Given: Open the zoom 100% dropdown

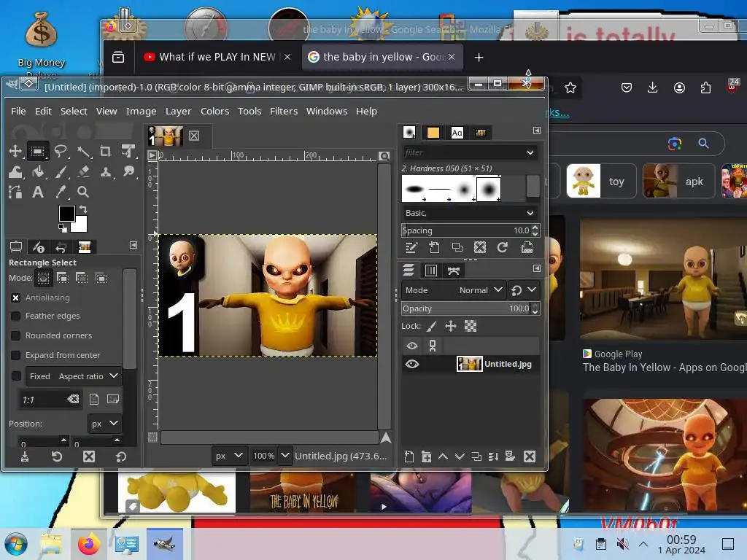Looking at the screenshot, I should point(285,456).
